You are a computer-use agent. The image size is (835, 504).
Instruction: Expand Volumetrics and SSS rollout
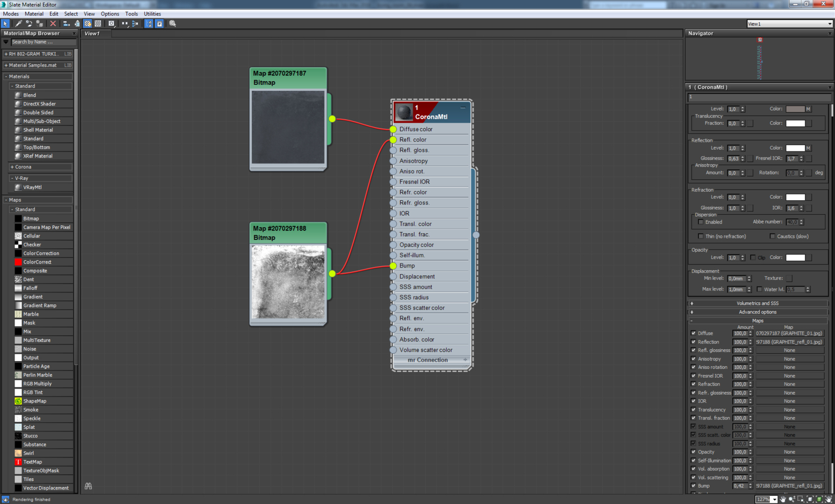tap(758, 303)
